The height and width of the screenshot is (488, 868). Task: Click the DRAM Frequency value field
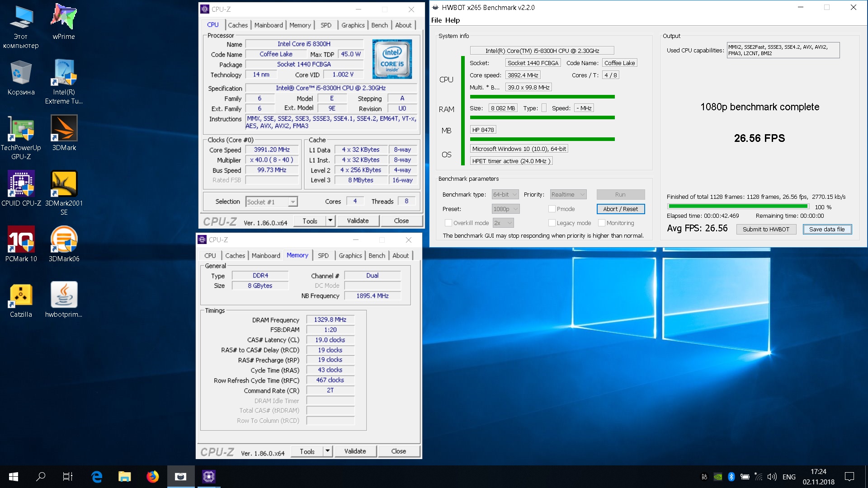[330, 319]
